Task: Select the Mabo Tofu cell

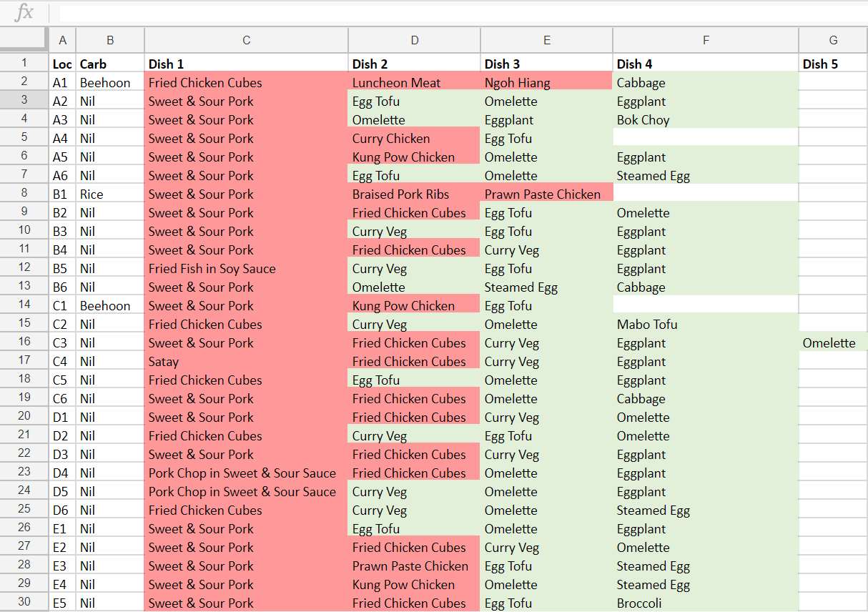Action: tap(705, 325)
